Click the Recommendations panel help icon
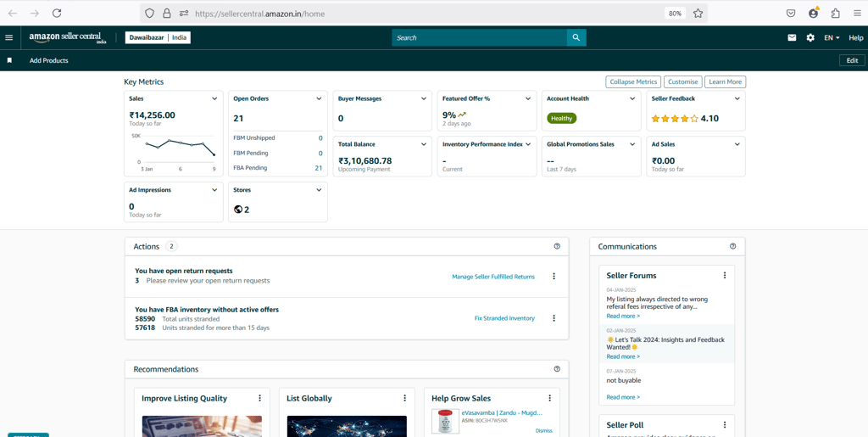 click(557, 369)
